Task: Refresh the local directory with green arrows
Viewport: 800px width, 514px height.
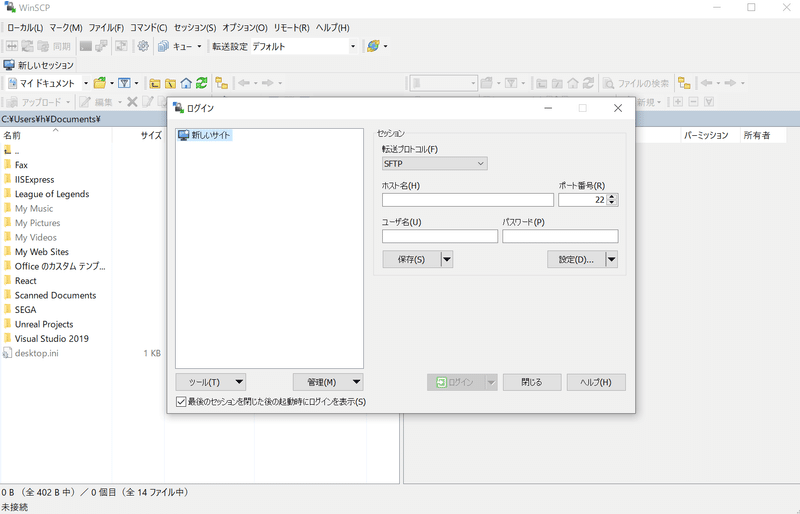Action: [x=202, y=83]
